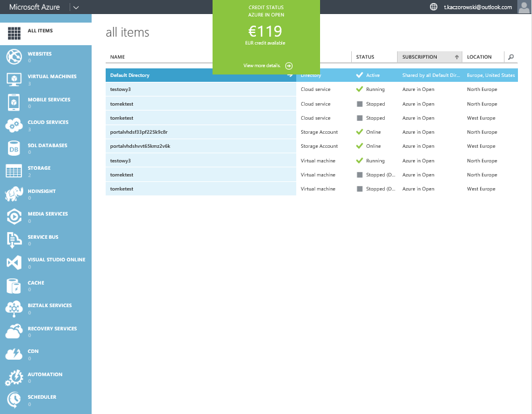Select the testowy3 virtual machine name
Viewport: 532px width, 414px height.
click(x=120, y=161)
